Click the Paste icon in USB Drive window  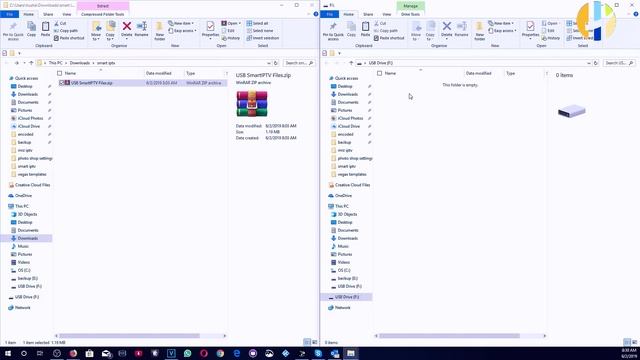[365, 29]
